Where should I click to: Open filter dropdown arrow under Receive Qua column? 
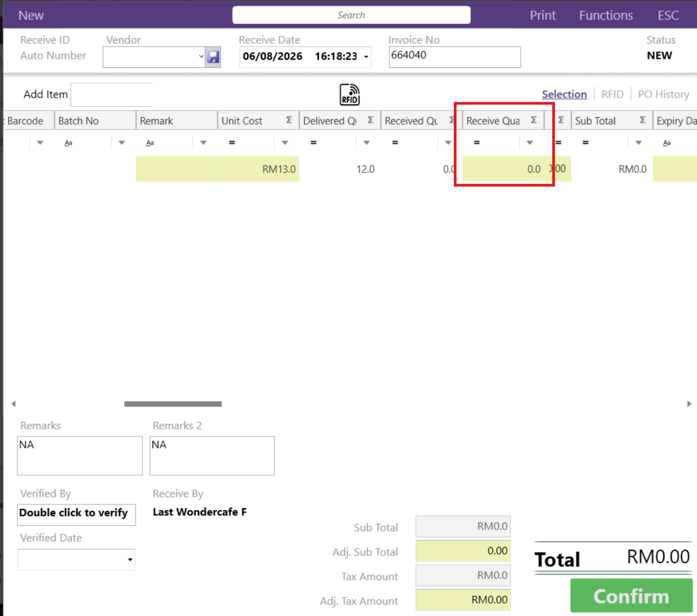[x=529, y=143]
